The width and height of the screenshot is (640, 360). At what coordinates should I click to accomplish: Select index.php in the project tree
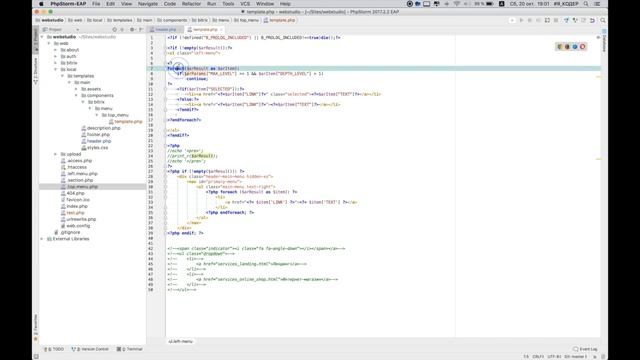pyautogui.click(x=74, y=207)
